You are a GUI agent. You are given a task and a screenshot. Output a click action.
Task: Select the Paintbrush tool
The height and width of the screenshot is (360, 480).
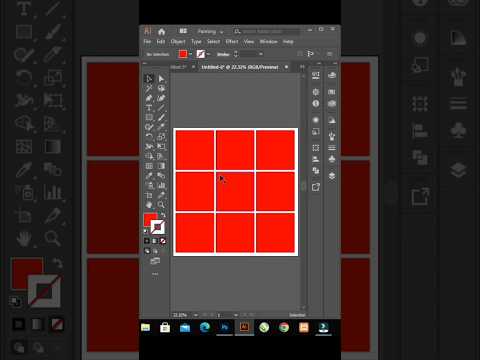[x=161, y=117]
